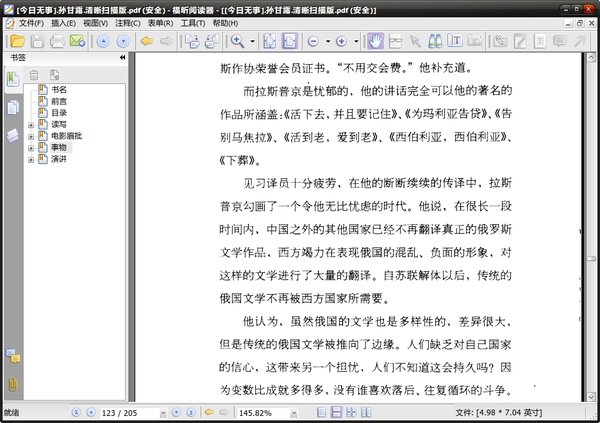This screenshot has width=600, height=423.
Task: Click the zoom out minus icon
Action: coord(313,41)
